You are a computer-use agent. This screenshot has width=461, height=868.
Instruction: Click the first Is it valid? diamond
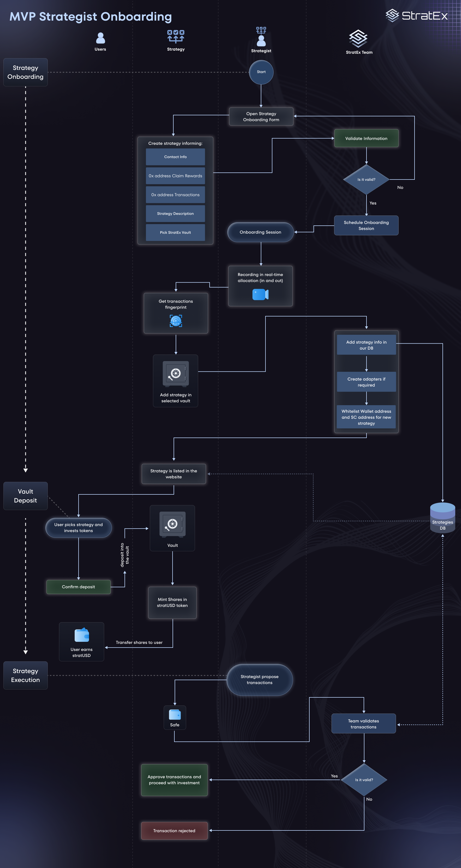pyautogui.click(x=366, y=179)
